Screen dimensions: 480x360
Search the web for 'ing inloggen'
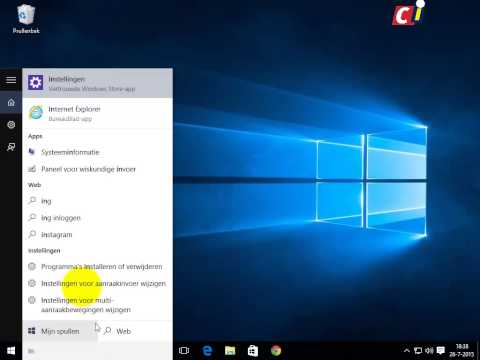(97, 218)
